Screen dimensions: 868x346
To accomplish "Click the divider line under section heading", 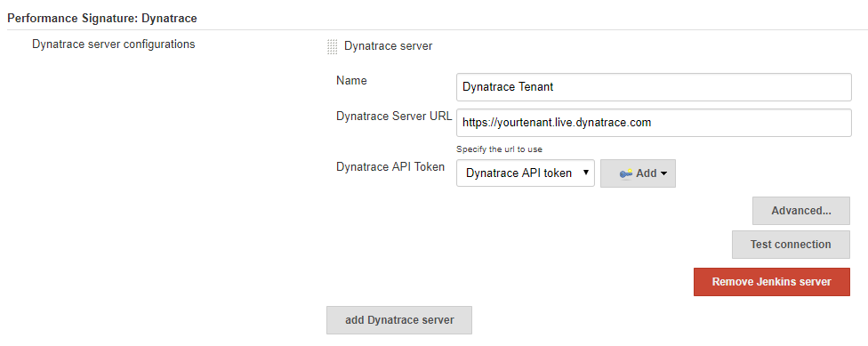I will click(x=434, y=29).
